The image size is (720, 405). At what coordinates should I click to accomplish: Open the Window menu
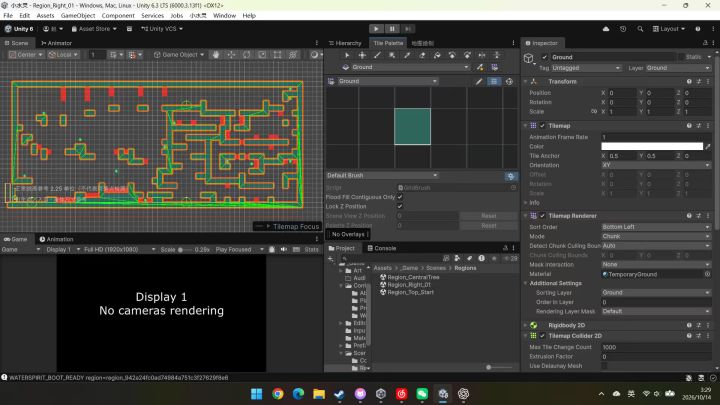224,16
